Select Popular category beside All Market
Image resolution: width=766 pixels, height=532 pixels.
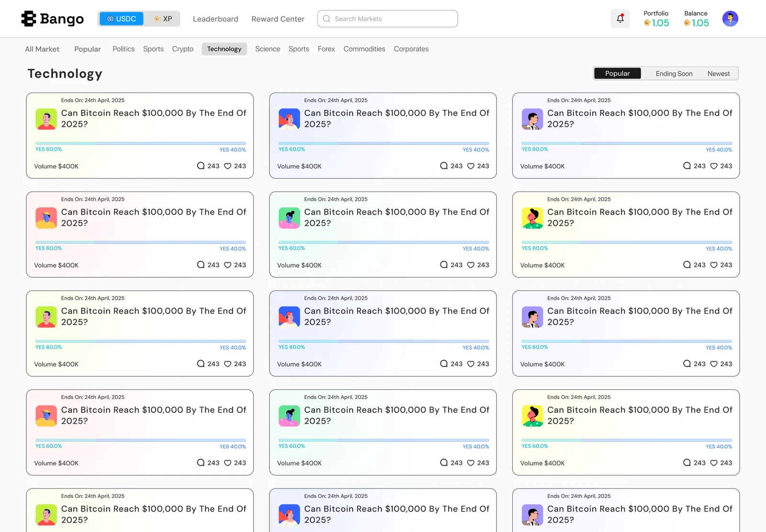click(x=88, y=49)
